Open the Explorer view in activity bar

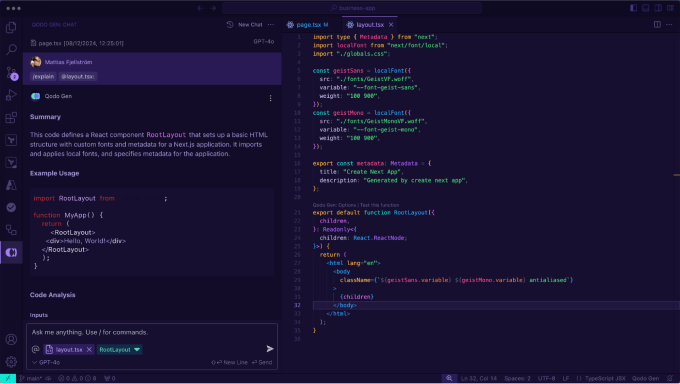(x=11, y=27)
